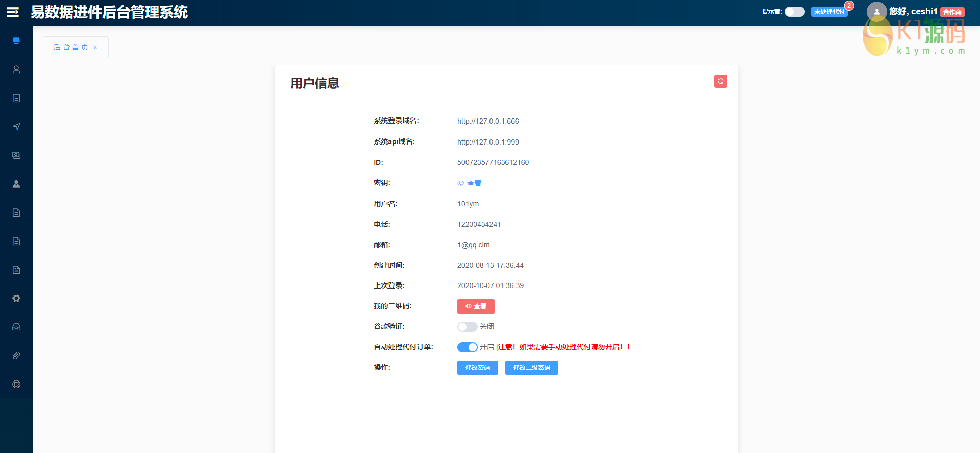Refresh user info with red refresh button

coord(720,81)
